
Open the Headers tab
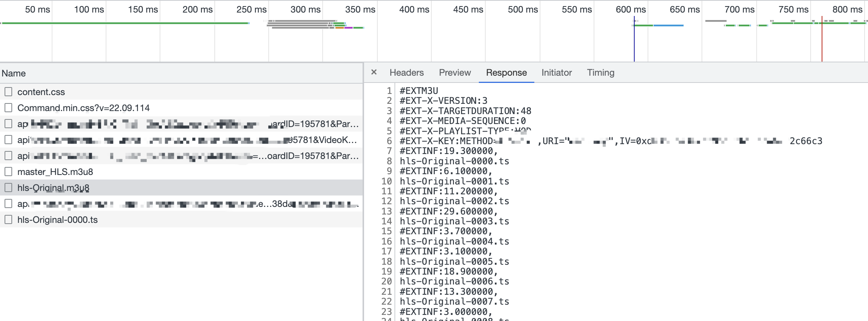[x=407, y=73]
